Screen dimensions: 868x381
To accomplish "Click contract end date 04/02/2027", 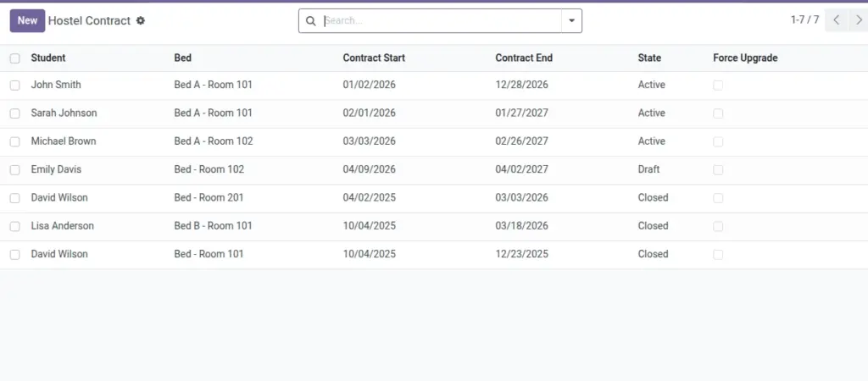I will click(522, 169).
